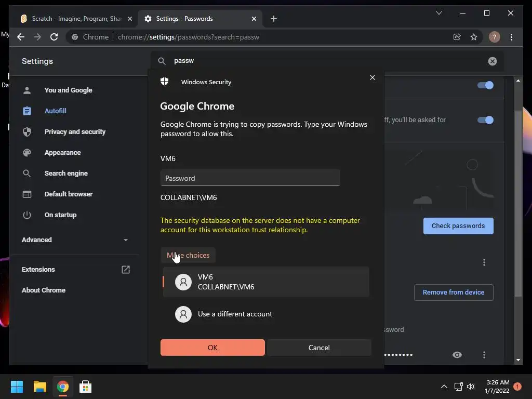
Task: Click the share page icon in the address bar
Action: click(x=457, y=37)
